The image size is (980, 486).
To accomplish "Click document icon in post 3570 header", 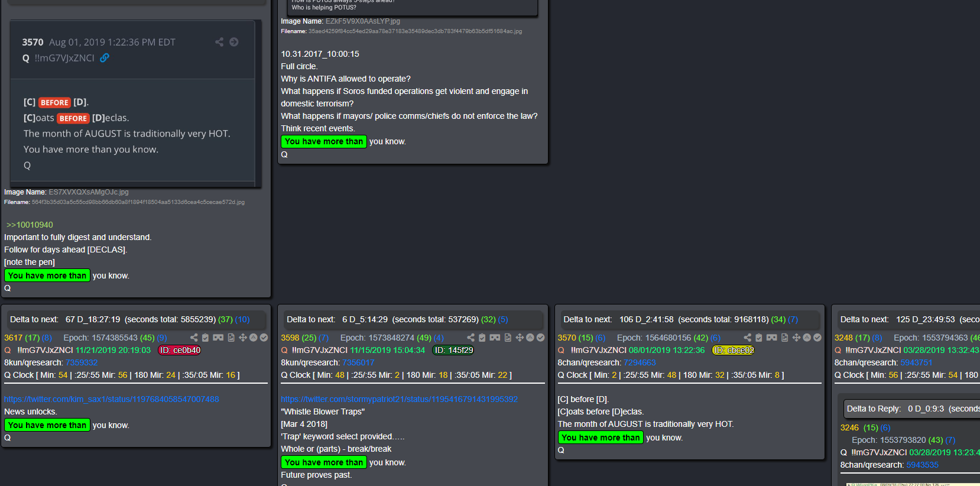I will pos(784,338).
